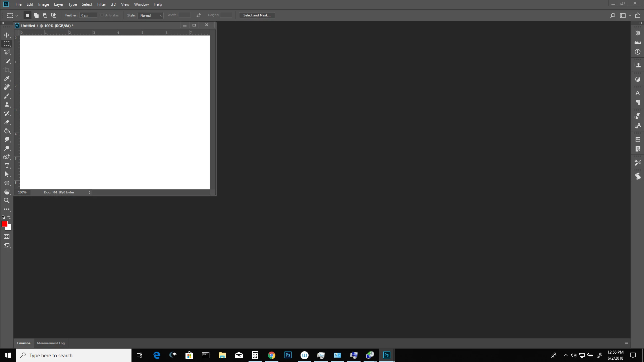644x362 pixels.
Task: Select the Clone Stamp tool
Action: pyautogui.click(x=7, y=105)
